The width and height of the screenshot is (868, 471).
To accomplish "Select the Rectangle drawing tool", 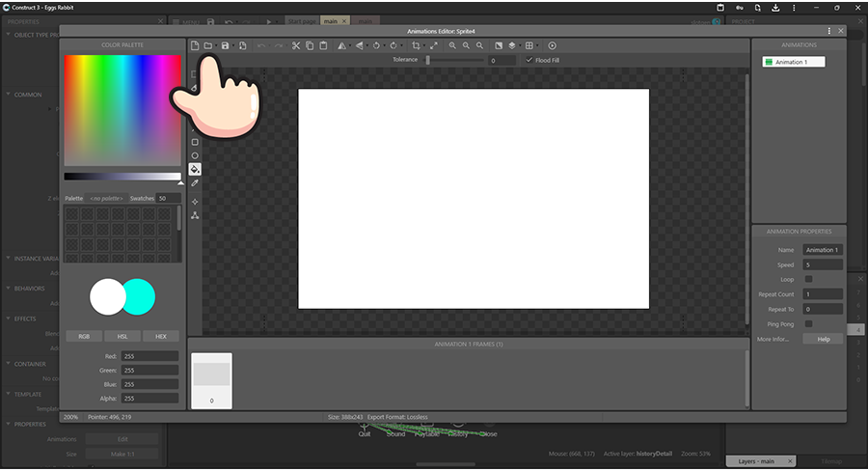I will click(195, 142).
